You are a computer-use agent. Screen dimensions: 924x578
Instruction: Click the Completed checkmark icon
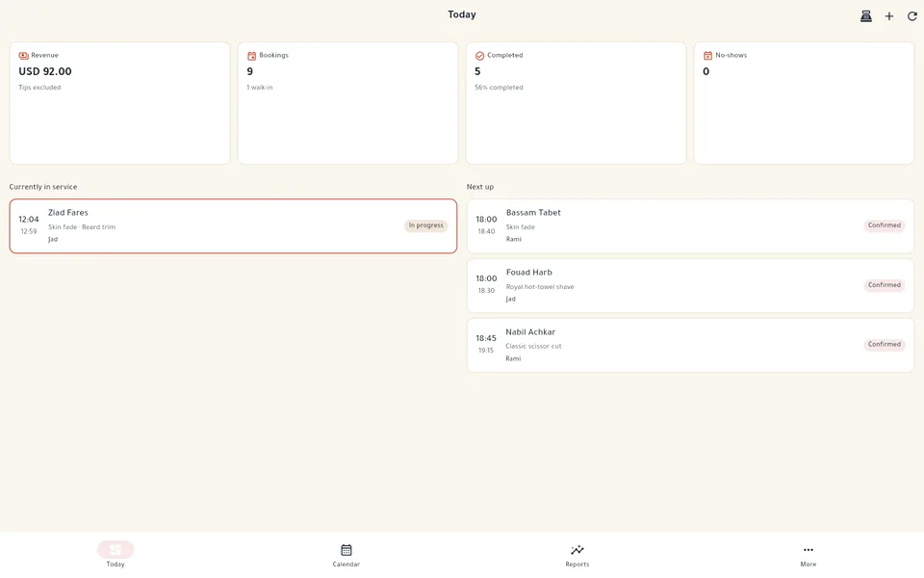pos(479,56)
